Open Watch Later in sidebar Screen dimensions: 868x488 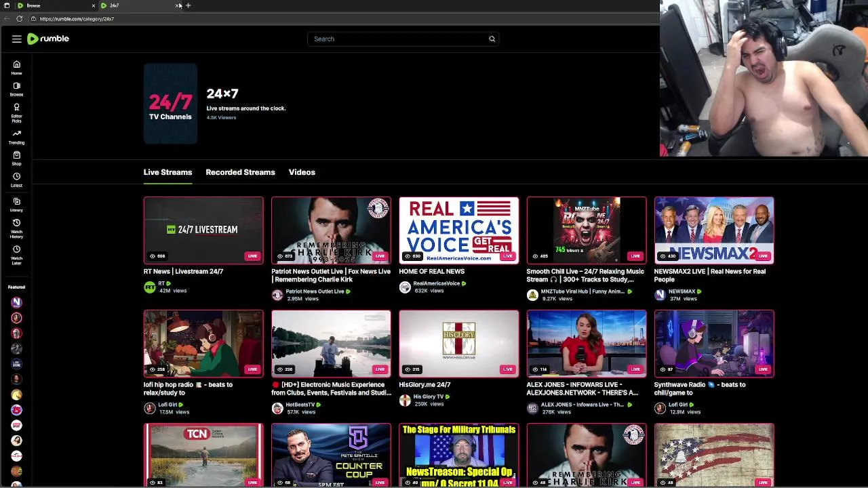[16, 255]
